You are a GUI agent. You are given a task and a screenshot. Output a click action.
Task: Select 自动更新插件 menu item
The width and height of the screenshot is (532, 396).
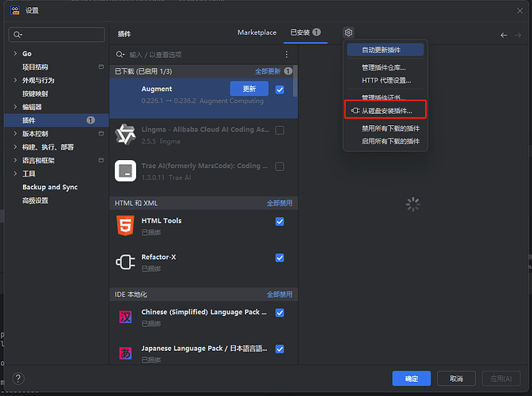(385, 50)
